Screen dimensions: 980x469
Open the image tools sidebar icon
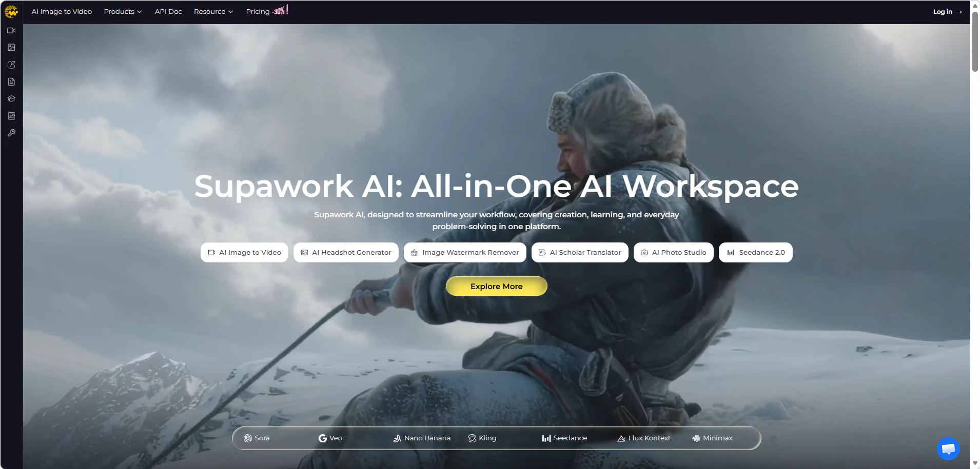[11, 48]
